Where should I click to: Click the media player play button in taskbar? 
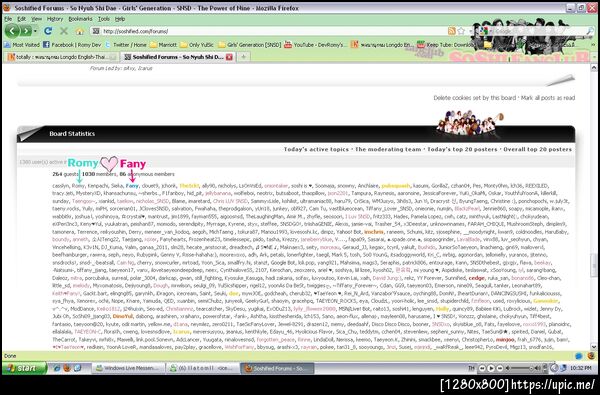pyautogui.click(x=491, y=368)
